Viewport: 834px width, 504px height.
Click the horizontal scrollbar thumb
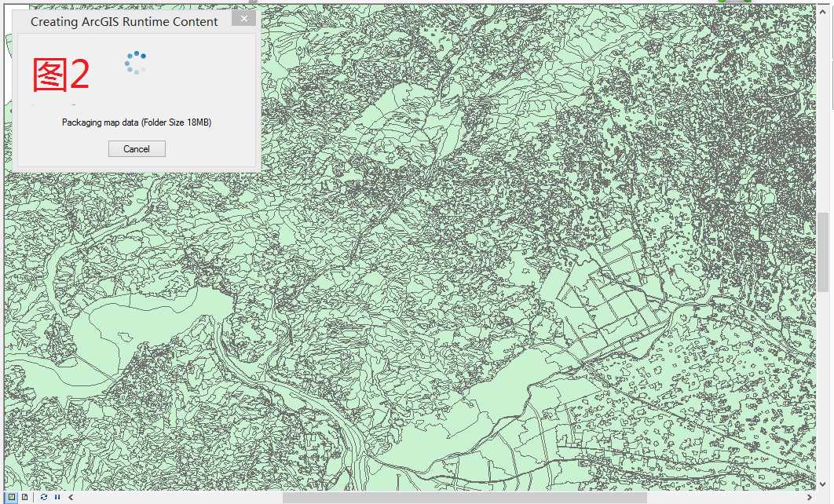point(464,498)
